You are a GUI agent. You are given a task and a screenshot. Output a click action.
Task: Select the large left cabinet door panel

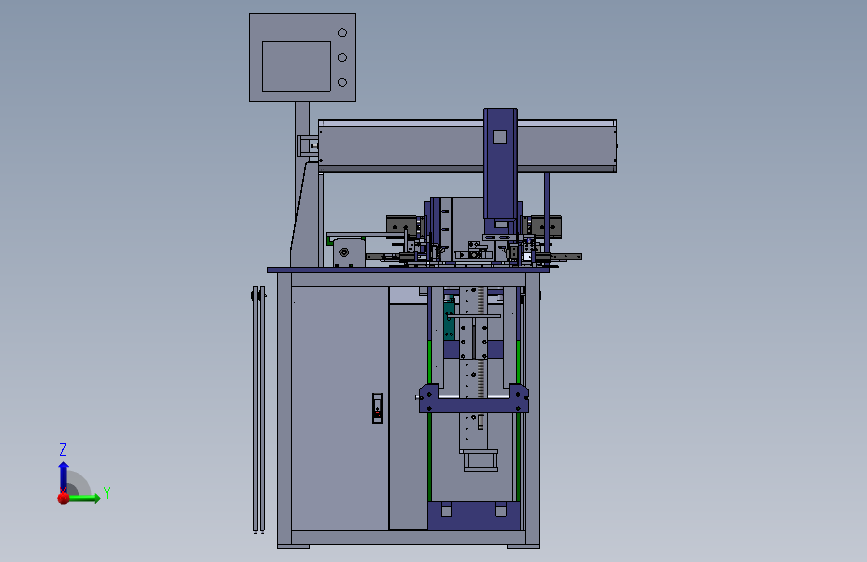(340, 408)
